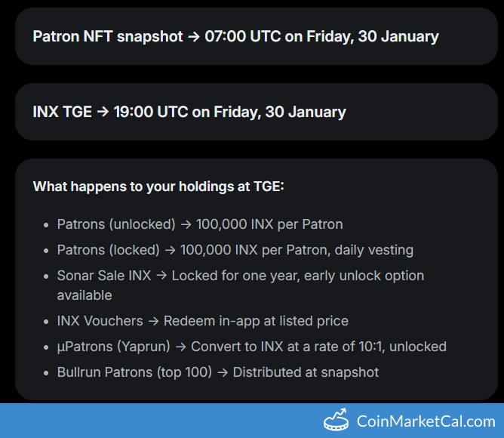This screenshot has width=504, height=438.
Task: Click the arrow after Sonar Sale INX
Action: (161, 276)
